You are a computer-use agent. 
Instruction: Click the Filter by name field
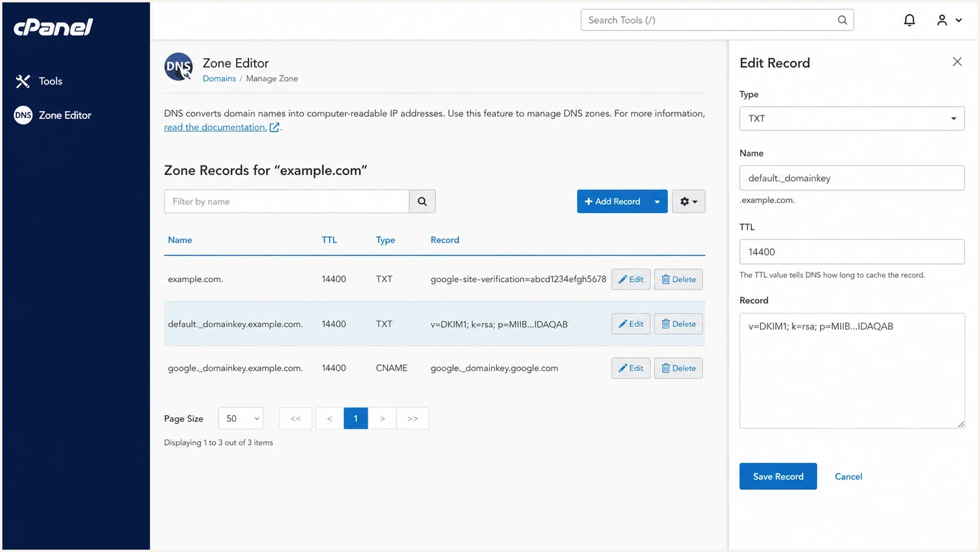(x=287, y=201)
